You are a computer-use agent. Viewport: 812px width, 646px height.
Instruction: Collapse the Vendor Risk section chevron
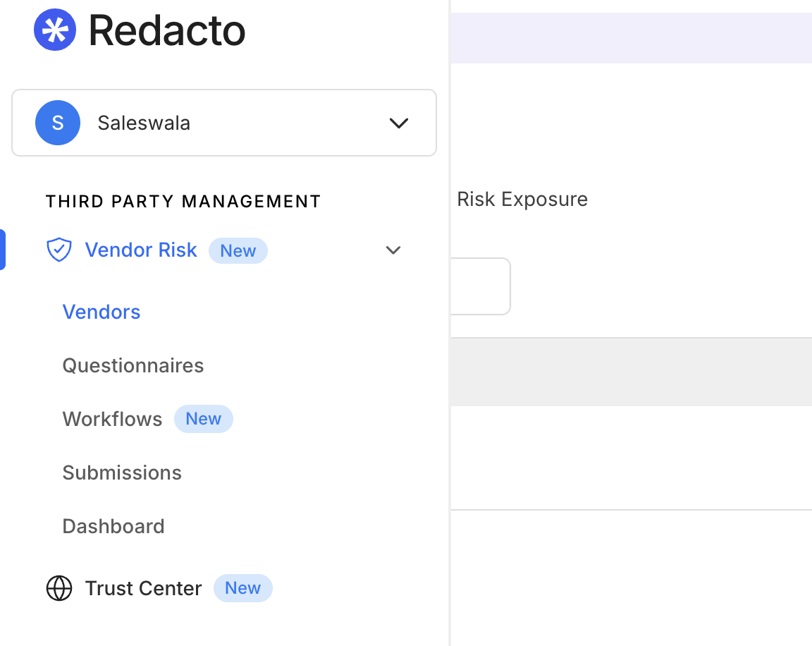[393, 250]
